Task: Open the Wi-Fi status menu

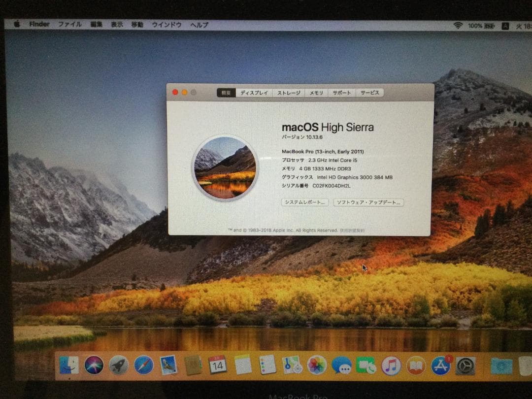Action: [459, 26]
